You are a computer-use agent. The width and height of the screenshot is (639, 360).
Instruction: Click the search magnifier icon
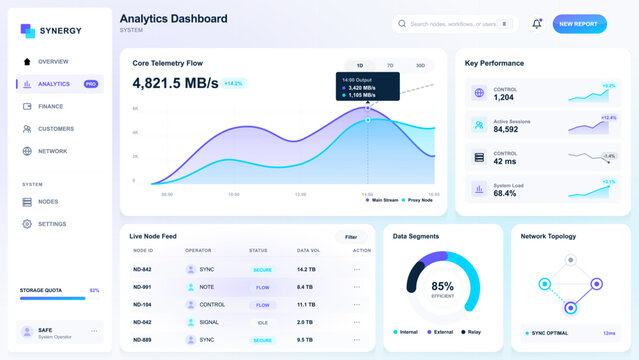pos(402,24)
